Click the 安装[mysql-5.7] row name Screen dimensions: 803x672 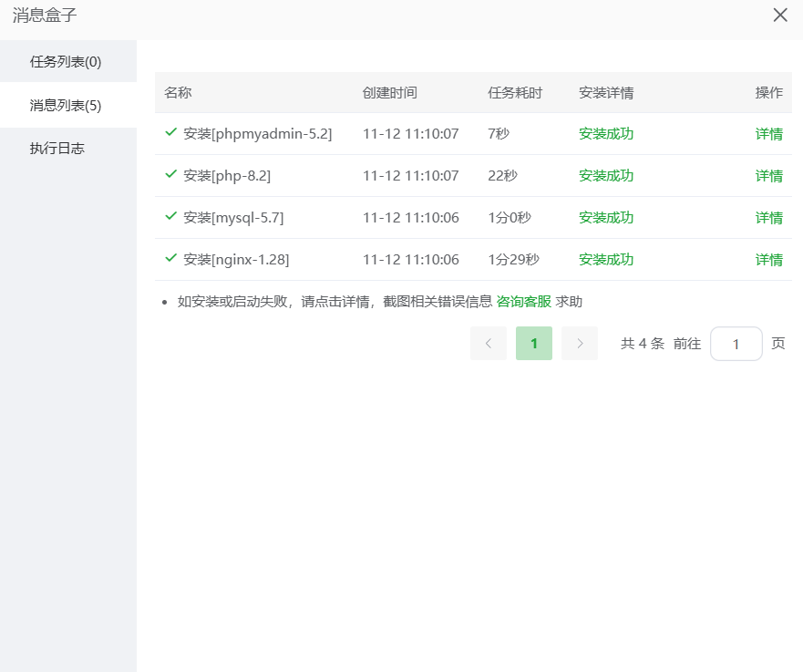(233, 218)
